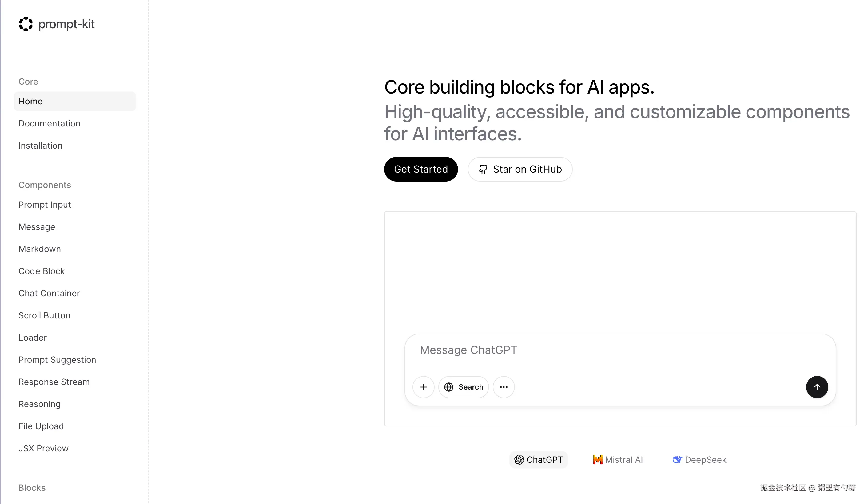This screenshot has width=868, height=504.
Task: Select JSX Preview in the sidebar
Action: [43, 448]
